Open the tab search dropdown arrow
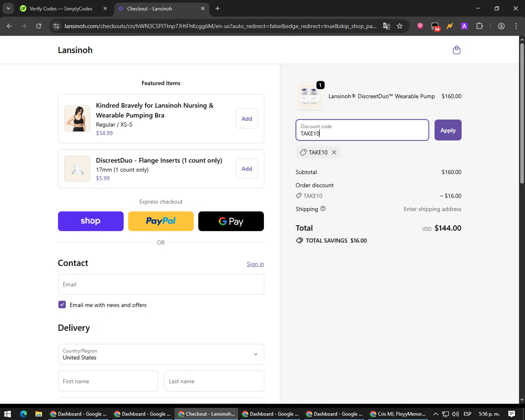Screen dimensions: 525x420 pyautogui.click(x=8, y=8)
